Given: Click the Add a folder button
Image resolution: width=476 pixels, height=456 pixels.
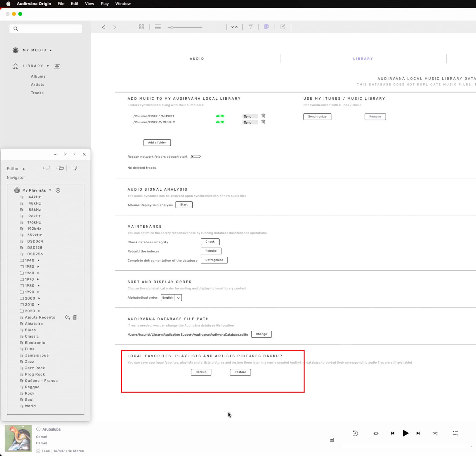Looking at the screenshot, I should pyautogui.click(x=157, y=142).
